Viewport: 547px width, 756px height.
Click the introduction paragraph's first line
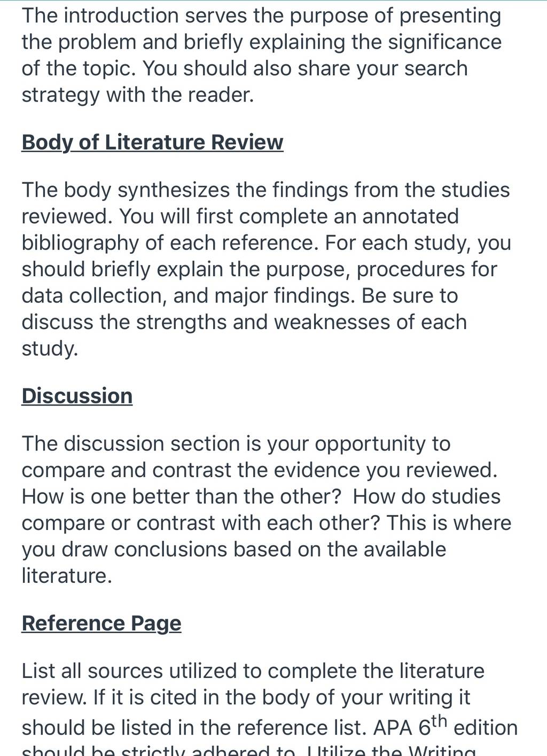pos(261,16)
